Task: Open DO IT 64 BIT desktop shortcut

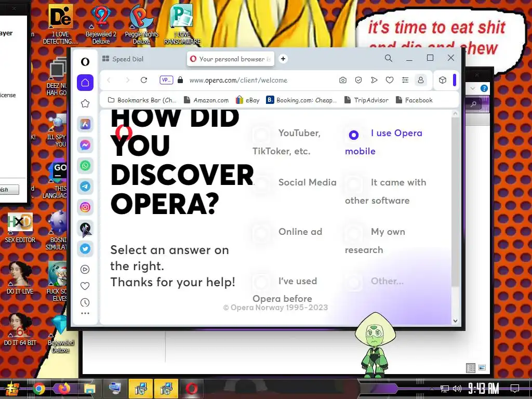Action: click(x=20, y=329)
